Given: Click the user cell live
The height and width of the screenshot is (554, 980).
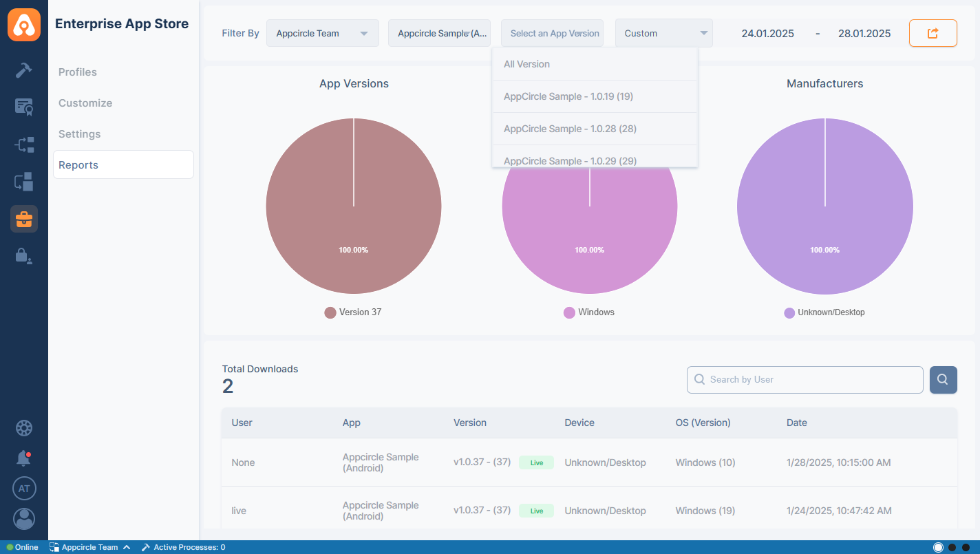Looking at the screenshot, I should pyautogui.click(x=239, y=511).
